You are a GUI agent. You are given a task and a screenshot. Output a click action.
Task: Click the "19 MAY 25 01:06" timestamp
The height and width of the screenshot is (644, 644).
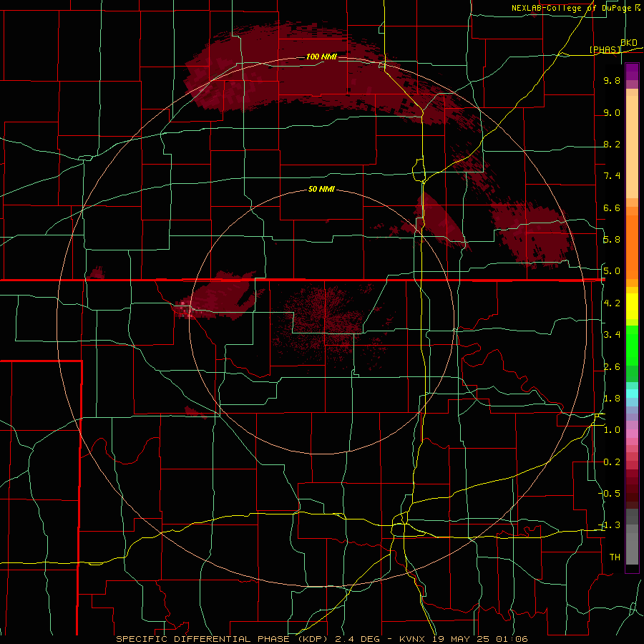pyautogui.click(x=479, y=639)
